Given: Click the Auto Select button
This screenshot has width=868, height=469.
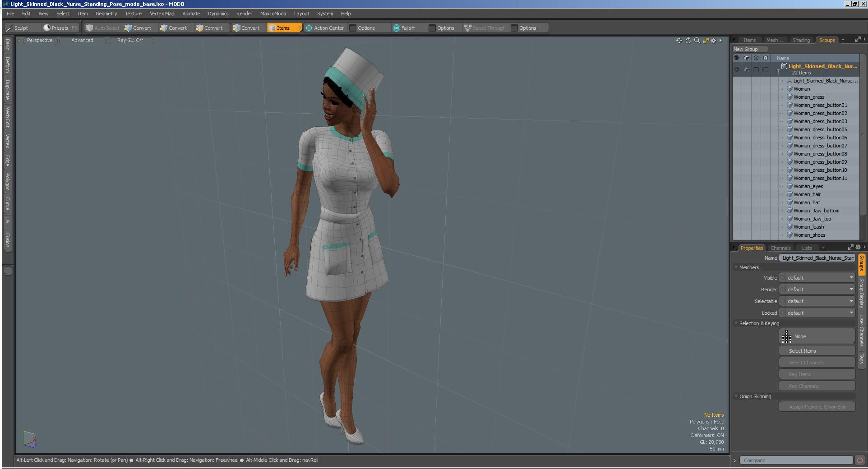Looking at the screenshot, I should (103, 28).
